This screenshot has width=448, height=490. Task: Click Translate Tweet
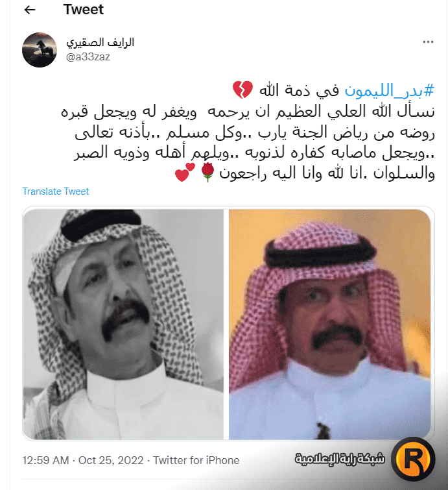56,191
